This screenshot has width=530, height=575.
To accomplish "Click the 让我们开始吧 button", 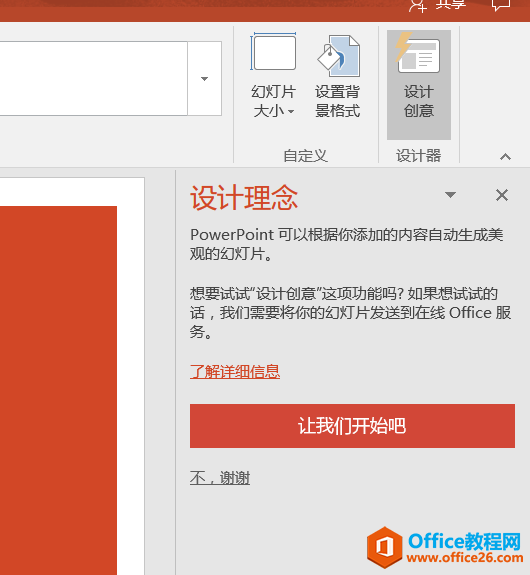I will [x=352, y=426].
